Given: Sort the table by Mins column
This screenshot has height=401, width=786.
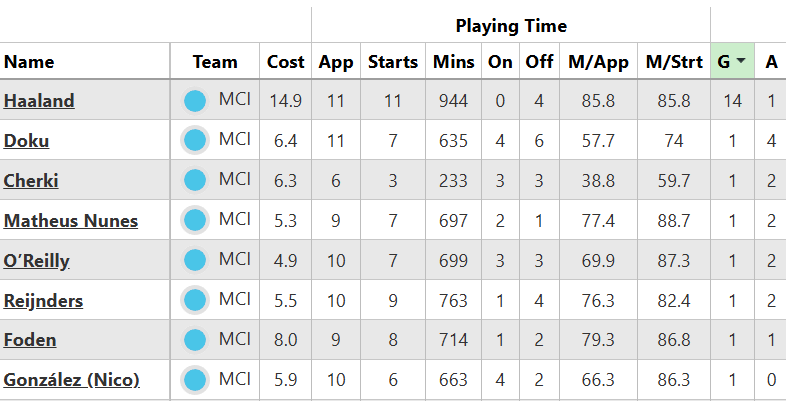Looking at the screenshot, I should point(454,61).
